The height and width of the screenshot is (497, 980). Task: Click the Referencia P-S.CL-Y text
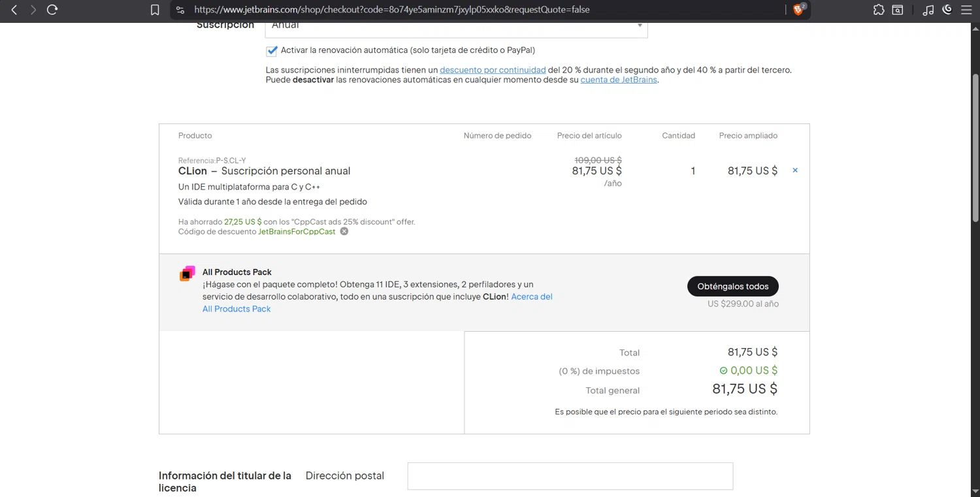pos(212,161)
